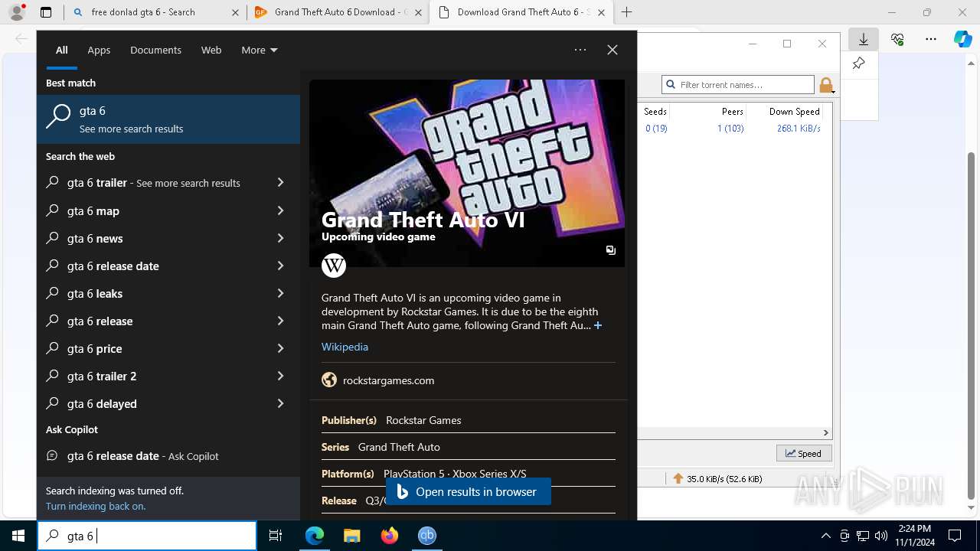Open the browser essentials heart icon
The height and width of the screenshot is (551, 980).
point(897,39)
